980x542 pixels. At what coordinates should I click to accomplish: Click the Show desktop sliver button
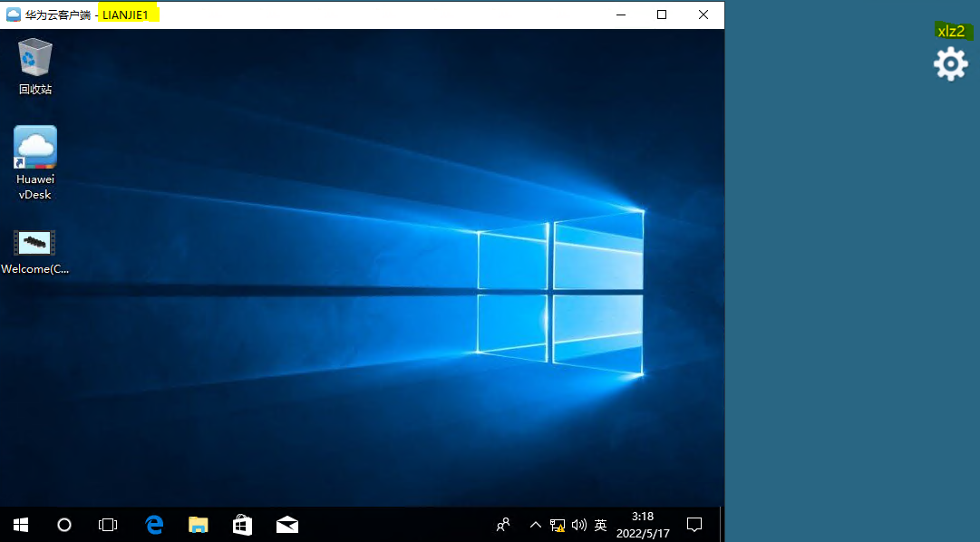point(722,525)
